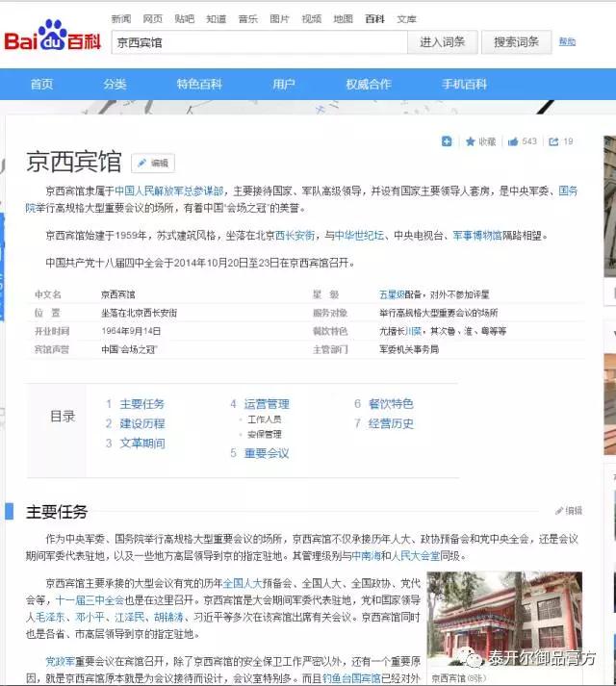Click the star 收藏 favorite icon
616x686 pixels.
[471, 141]
